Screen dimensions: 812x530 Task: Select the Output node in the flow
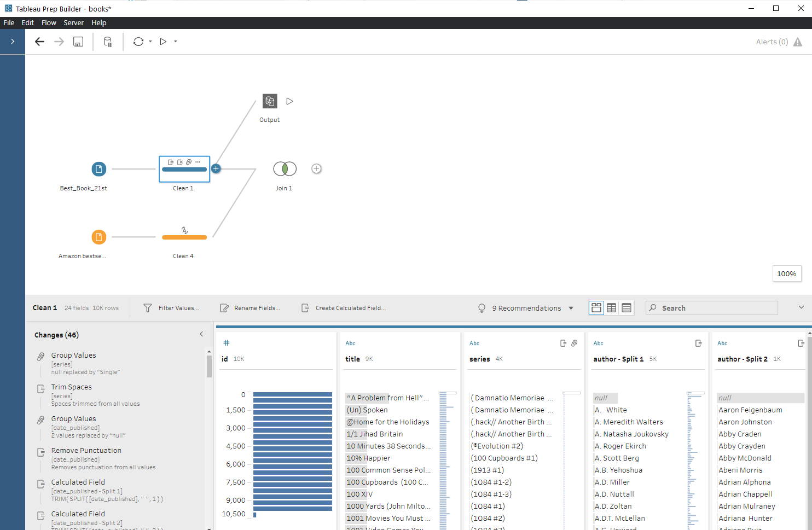[x=270, y=101]
